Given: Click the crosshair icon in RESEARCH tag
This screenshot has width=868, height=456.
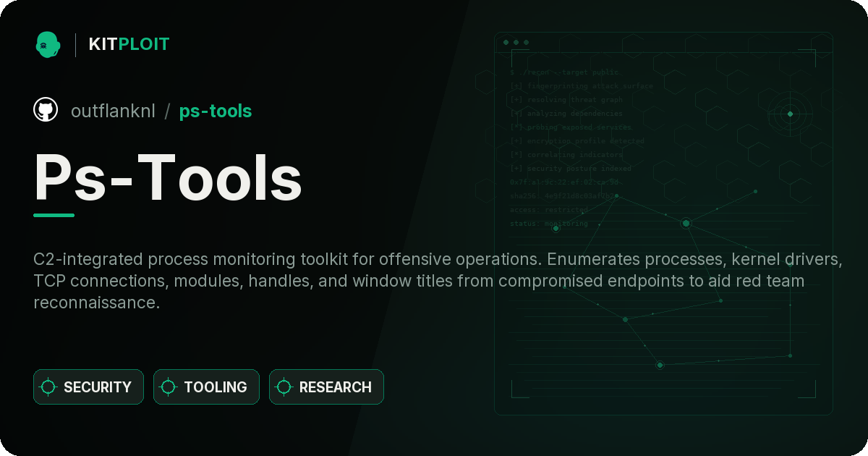Looking at the screenshot, I should [x=284, y=387].
